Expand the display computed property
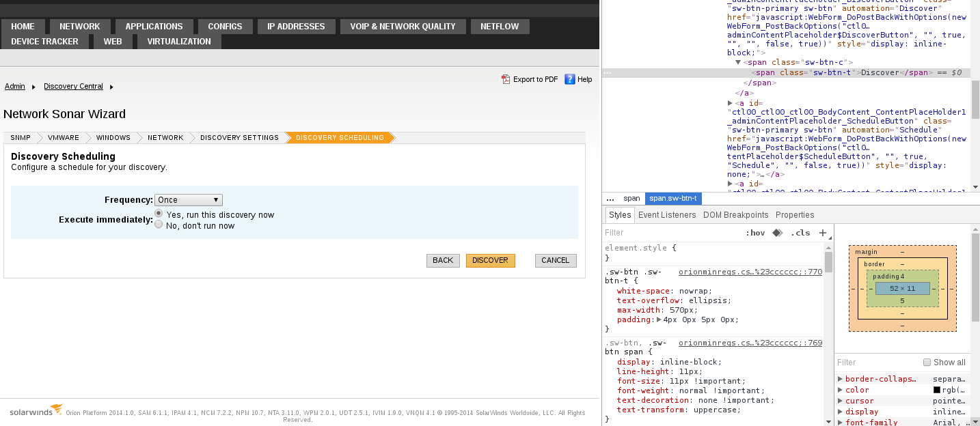This screenshot has height=426, width=980. tap(840, 412)
